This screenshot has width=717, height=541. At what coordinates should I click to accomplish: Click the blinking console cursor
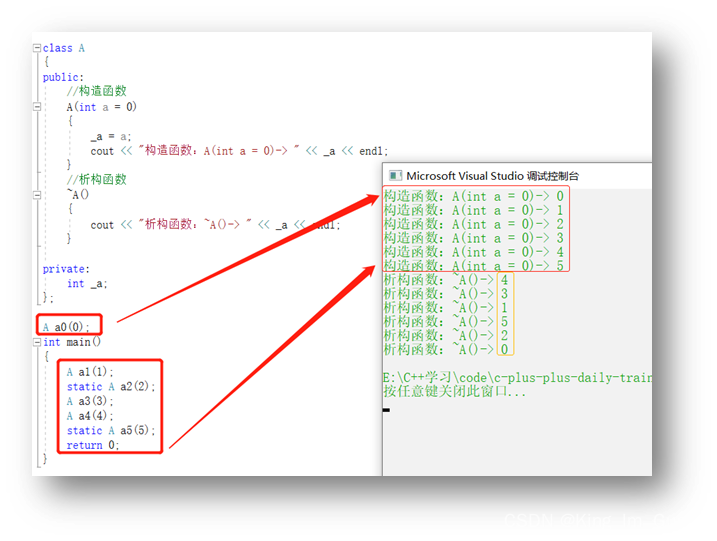386,410
